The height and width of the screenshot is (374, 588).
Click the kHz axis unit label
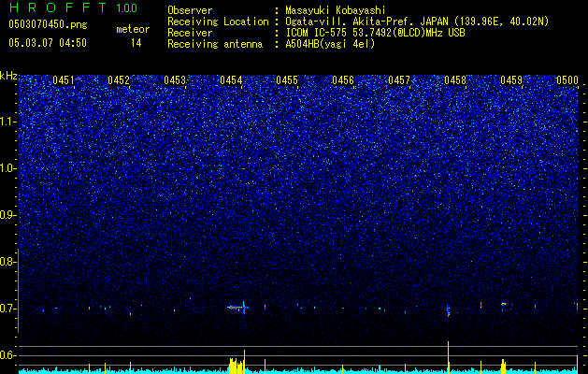click(8, 76)
